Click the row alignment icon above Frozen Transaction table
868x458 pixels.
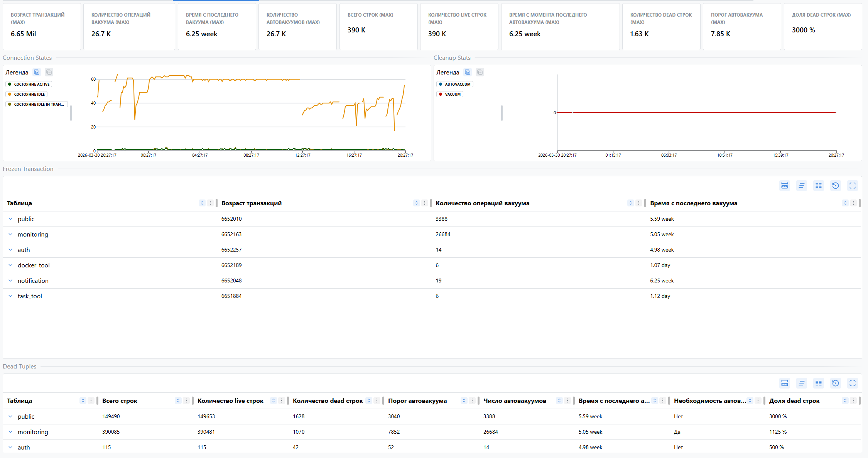point(802,186)
